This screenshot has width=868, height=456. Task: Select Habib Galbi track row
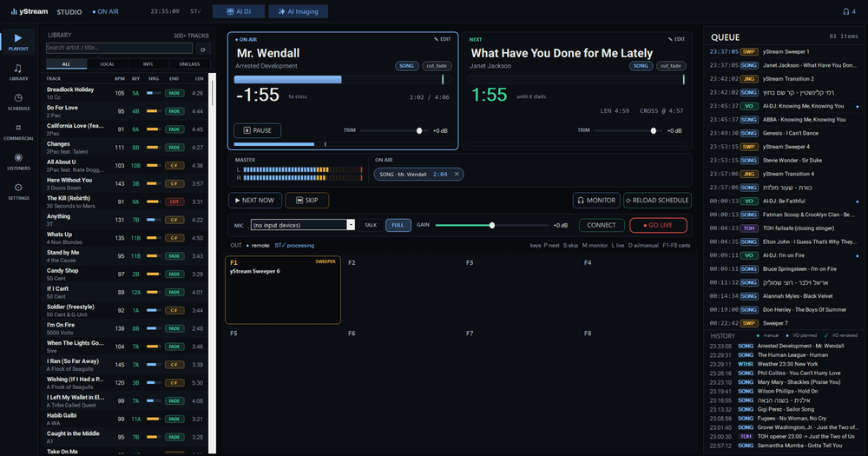pos(125,419)
